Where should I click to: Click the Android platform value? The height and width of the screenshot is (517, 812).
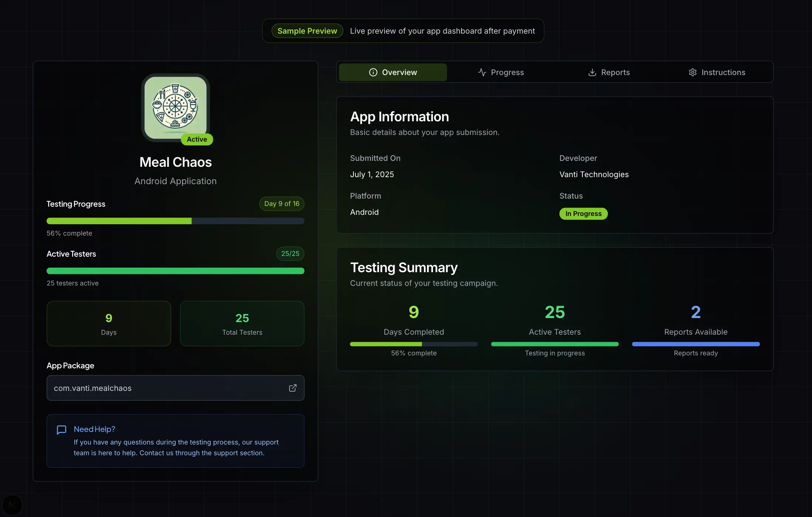(x=364, y=212)
